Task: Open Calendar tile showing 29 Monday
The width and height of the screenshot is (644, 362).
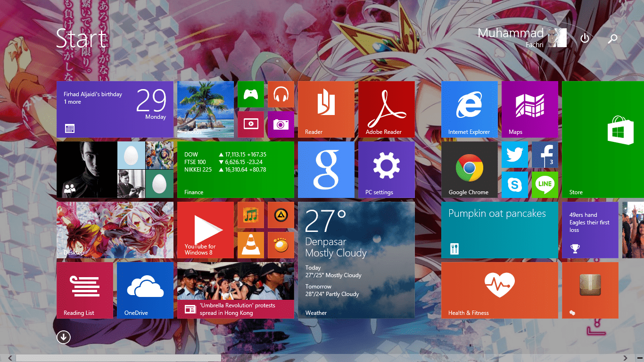Action: pos(115,109)
